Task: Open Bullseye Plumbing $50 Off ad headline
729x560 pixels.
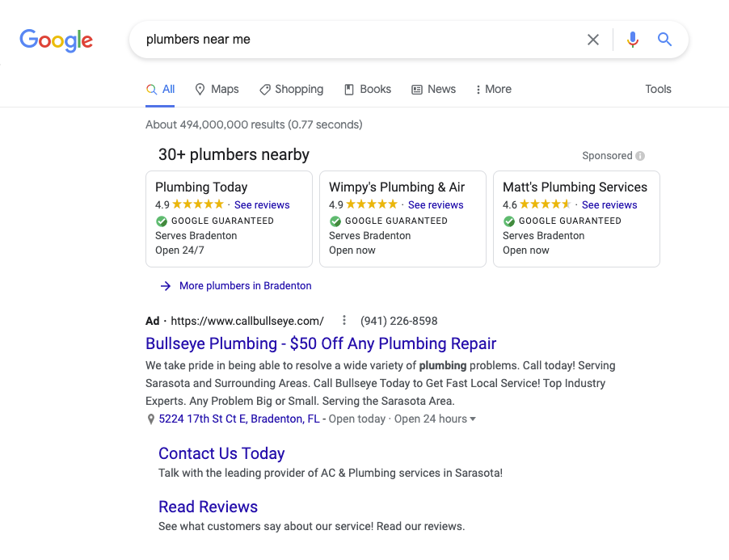Action: (x=321, y=343)
